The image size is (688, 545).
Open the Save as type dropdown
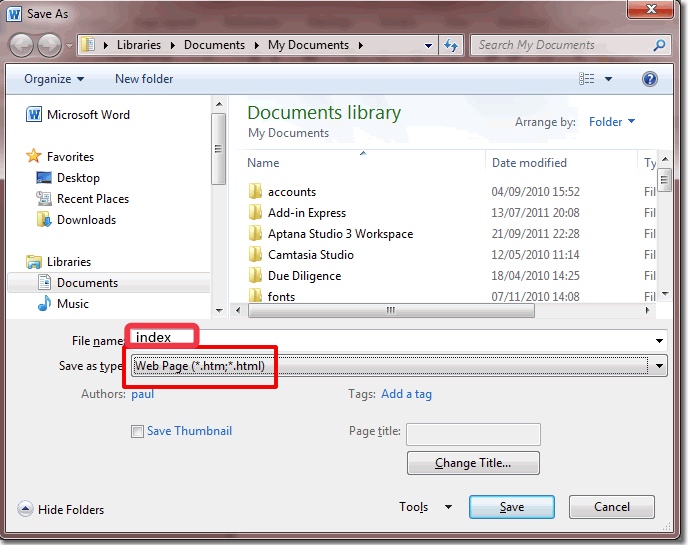[399, 366]
